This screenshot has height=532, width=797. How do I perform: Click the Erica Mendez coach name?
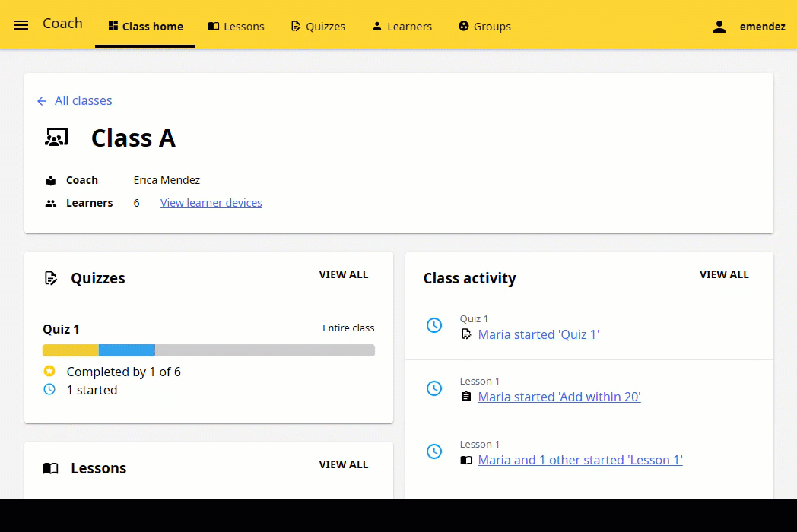[x=167, y=180]
